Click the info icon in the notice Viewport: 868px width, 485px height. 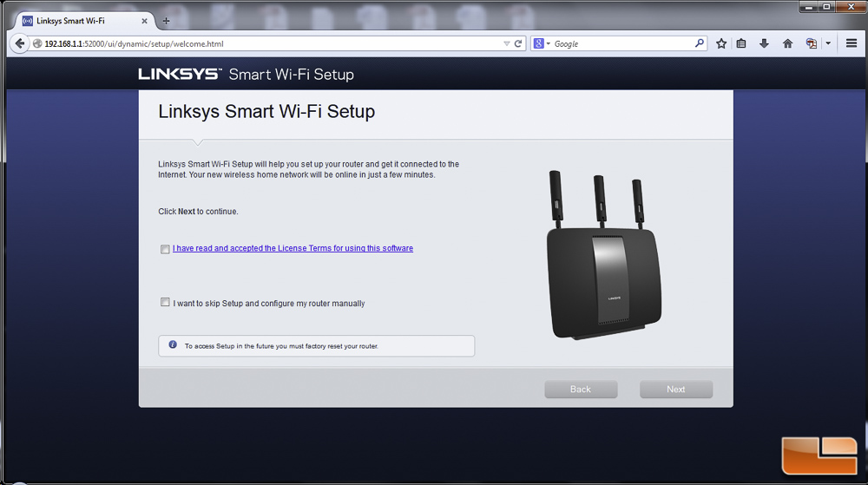[173, 344]
